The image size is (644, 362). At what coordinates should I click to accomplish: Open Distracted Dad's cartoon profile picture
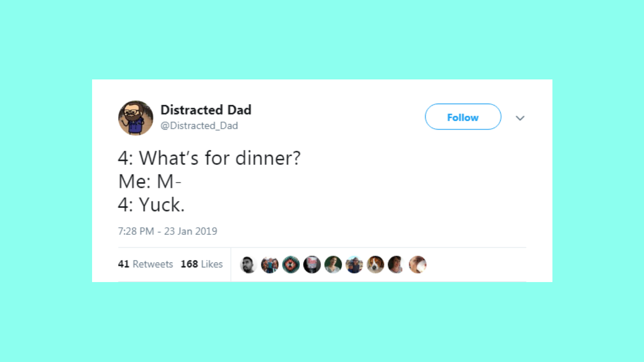coord(135,118)
